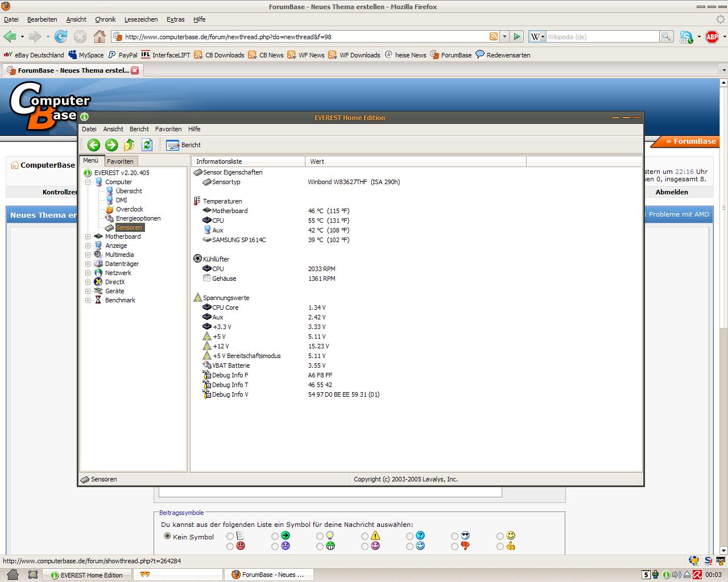Viewport: 728px width, 582px height.
Task: Click Firefox stop loading button
Action: click(x=80, y=36)
